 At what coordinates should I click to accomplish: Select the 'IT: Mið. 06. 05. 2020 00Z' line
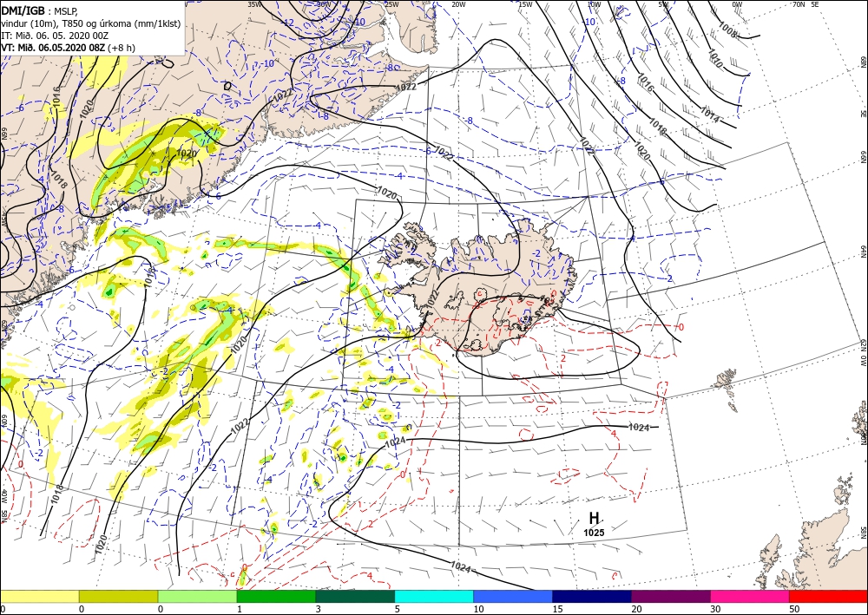54,36
